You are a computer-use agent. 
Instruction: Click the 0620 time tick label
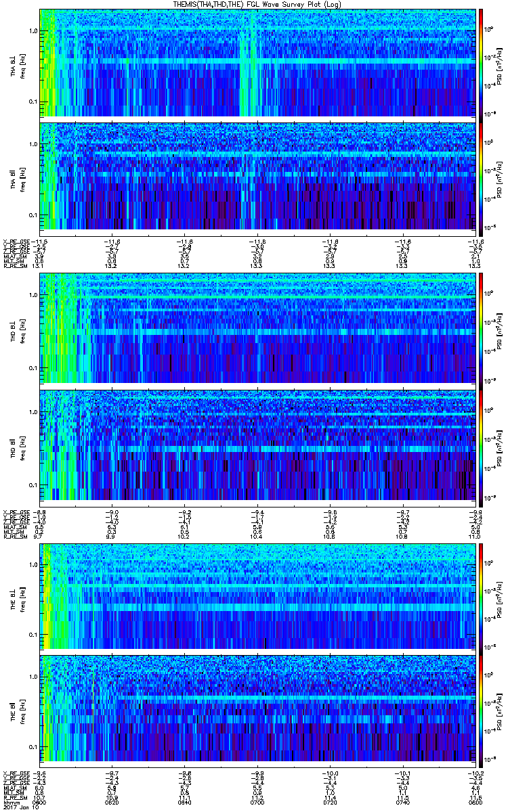coord(112,801)
